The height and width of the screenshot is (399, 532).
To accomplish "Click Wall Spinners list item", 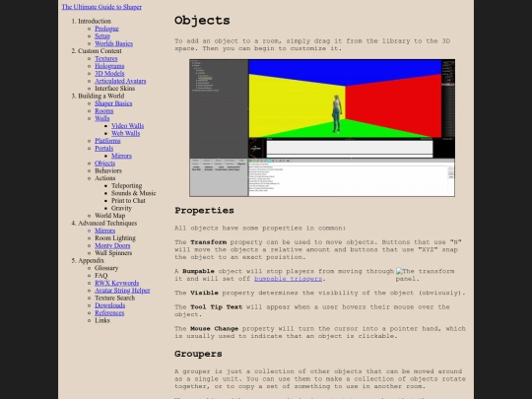I will (113, 253).
